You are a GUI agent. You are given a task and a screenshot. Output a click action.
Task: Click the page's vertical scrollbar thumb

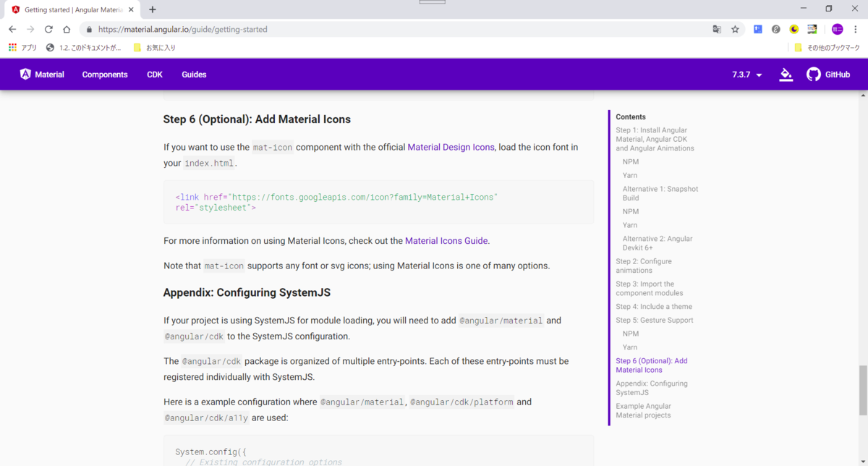click(863, 391)
